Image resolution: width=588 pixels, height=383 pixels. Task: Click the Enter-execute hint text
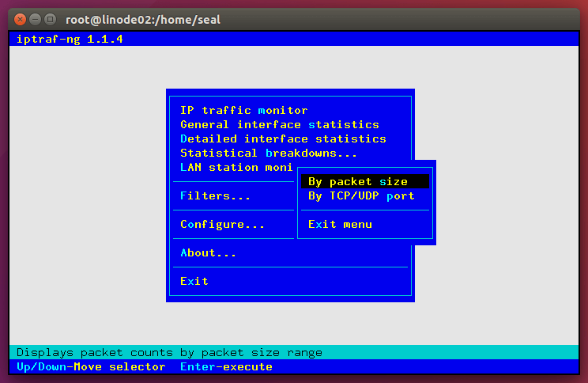click(x=226, y=366)
